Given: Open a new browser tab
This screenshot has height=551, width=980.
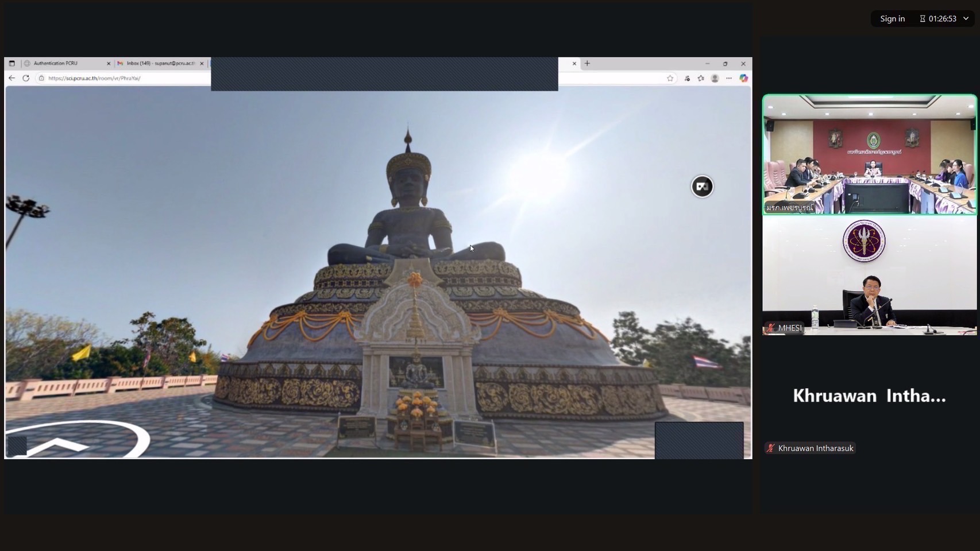Looking at the screenshot, I should pyautogui.click(x=587, y=63).
